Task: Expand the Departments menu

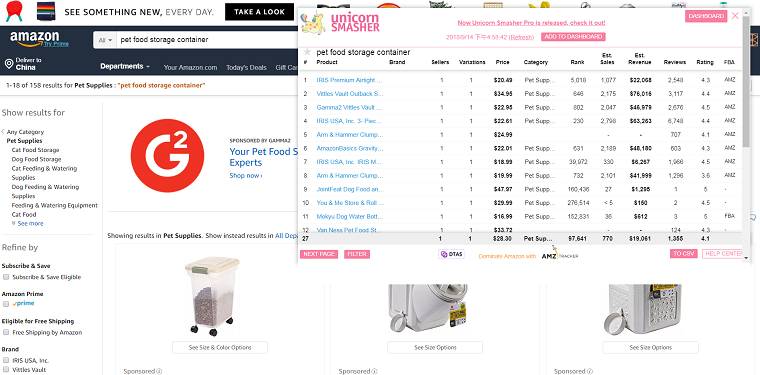Action: pyautogui.click(x=125, y=66)
